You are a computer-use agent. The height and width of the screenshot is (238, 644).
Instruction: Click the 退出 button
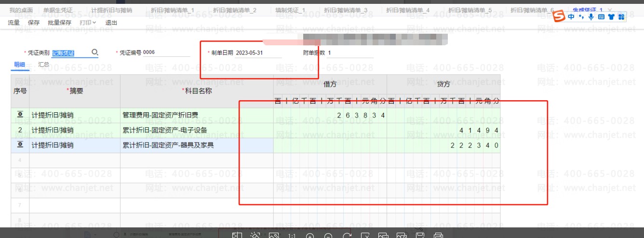point(111,23)
